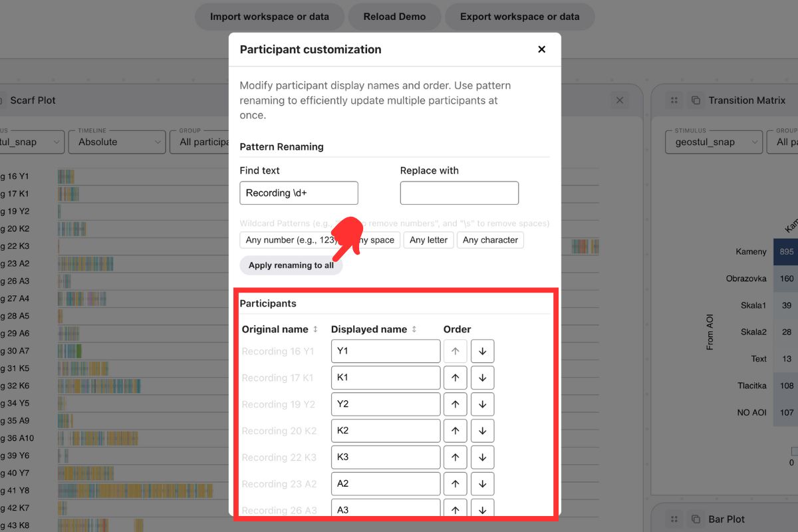Export workspace or data
Viewport: 798px width, 532px height.
click(519, 17)
